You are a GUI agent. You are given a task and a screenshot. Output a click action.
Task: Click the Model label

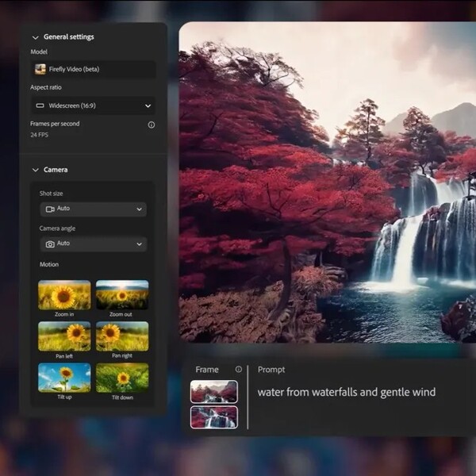39,52
